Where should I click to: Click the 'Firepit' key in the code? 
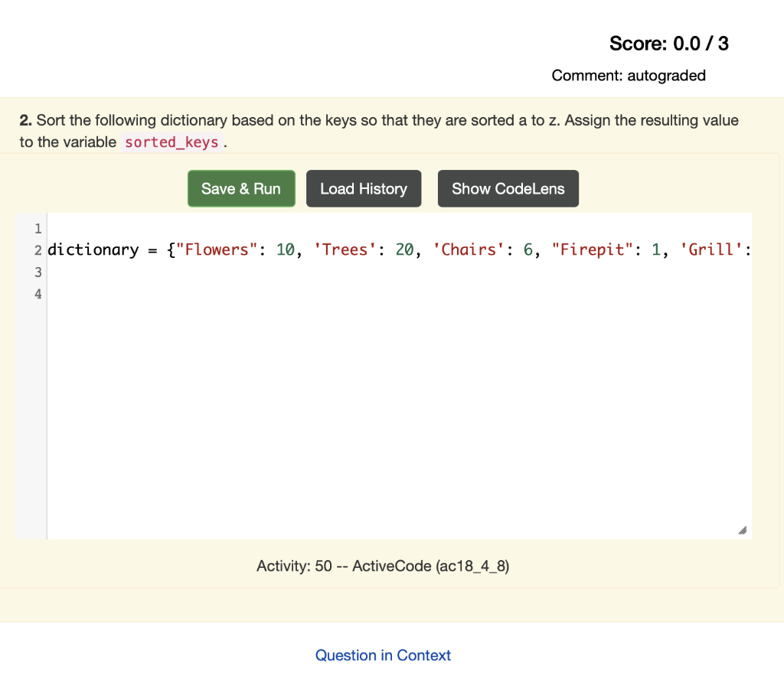pos(593,249)
